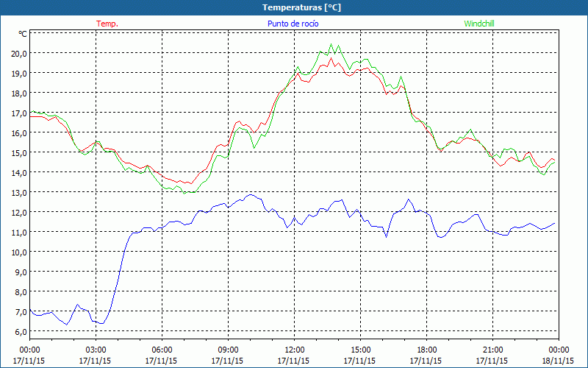The height and width of the screenshot is (368, 588).
Task: Click the '17,0' y-axis value
Action: pos(19,113)
